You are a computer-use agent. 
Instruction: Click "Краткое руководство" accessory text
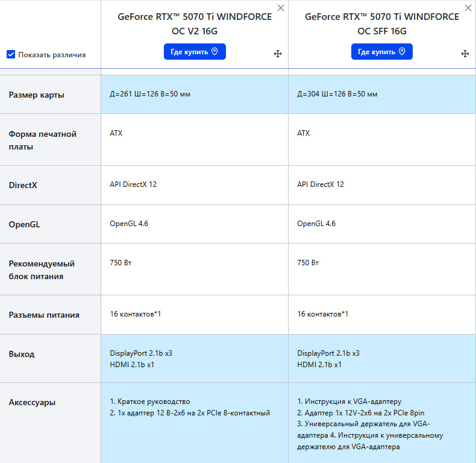pyautogui.click(x=154, y=402)
